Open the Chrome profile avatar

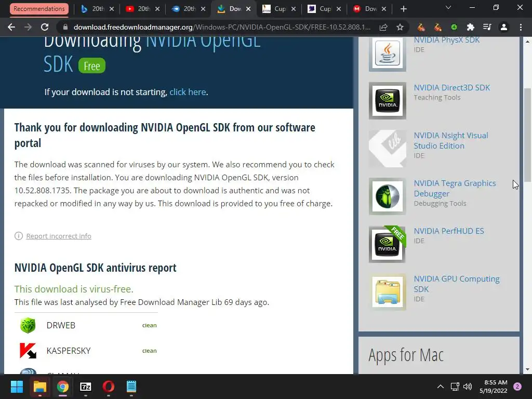[504, 27]
